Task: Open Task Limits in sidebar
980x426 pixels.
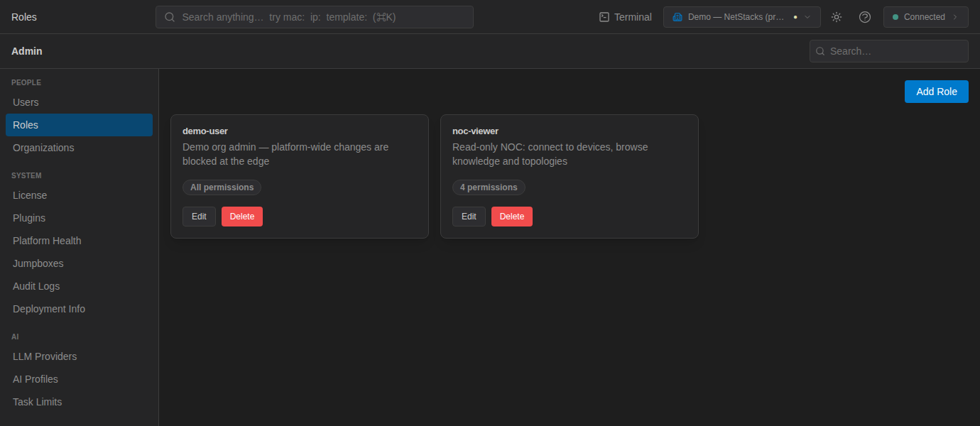Action: (x=79, y=402)
